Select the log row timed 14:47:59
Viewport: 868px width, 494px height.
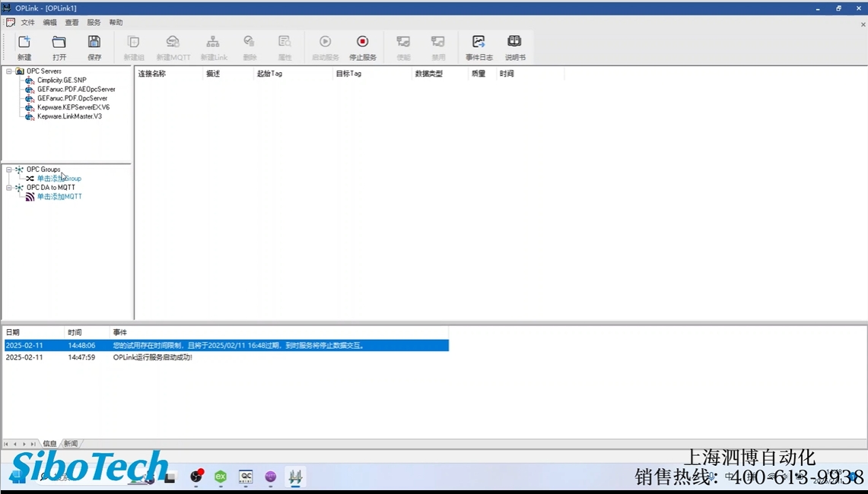(x=152, y=357)
